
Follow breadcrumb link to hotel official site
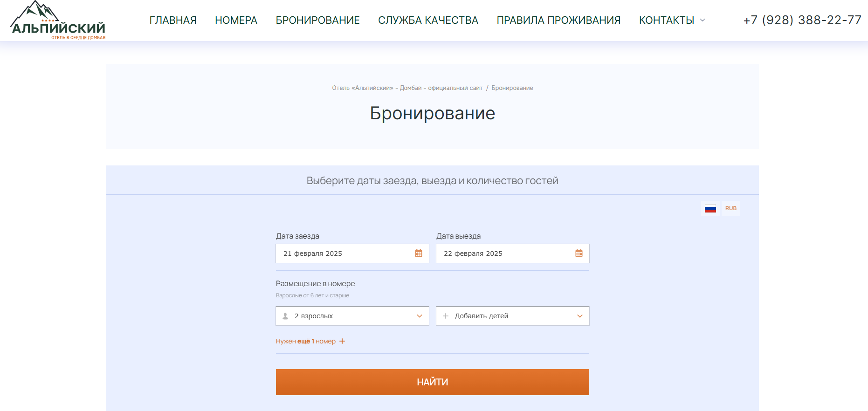[407, 88]
